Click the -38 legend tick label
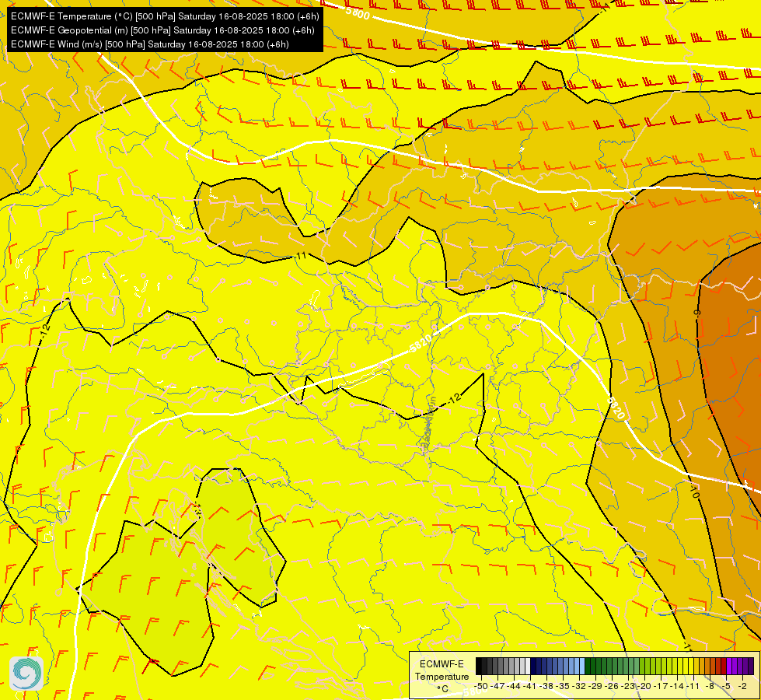 (546, 687)
